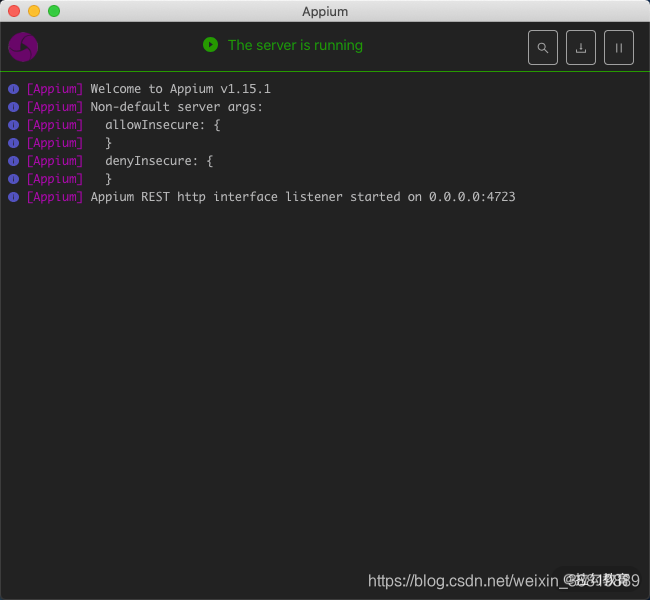This screenshot has height=600, width=650.
Task: Minimize the Appium window with the yellow button
Action: point(34,11)
